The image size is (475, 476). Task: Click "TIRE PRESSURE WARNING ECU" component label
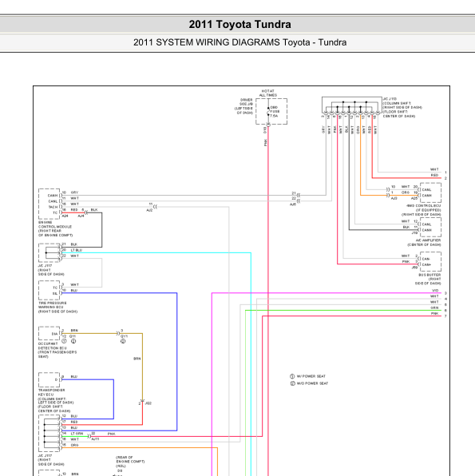[52, 305]
